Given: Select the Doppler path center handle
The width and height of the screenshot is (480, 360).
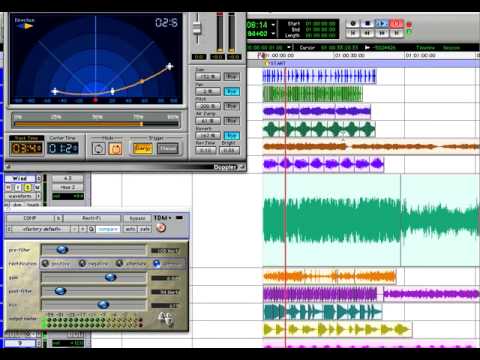Looking at the screenshot, I should tap(113, 91).
